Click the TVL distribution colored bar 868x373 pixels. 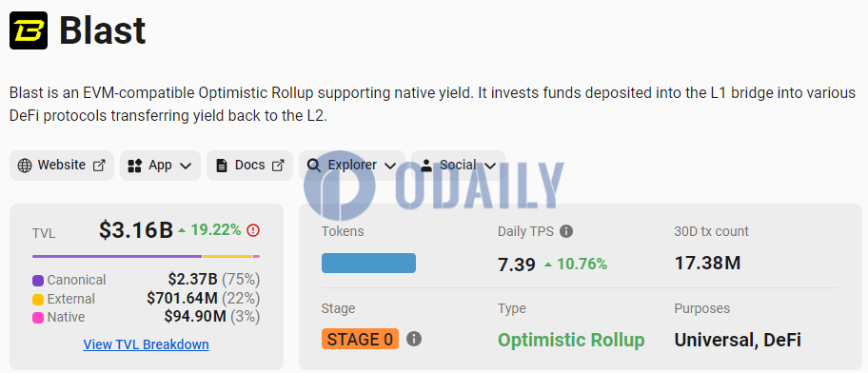[147, 256]
